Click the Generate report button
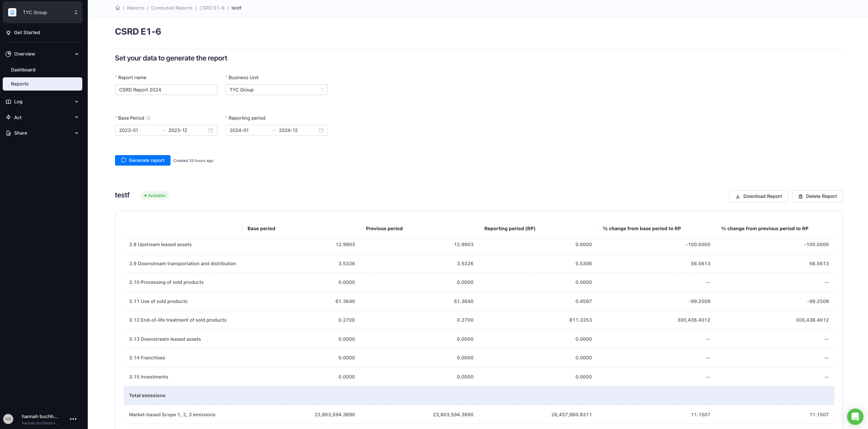The height and width of the screenshot is (429, 868). pyautogui.click(x=143, y=160)
